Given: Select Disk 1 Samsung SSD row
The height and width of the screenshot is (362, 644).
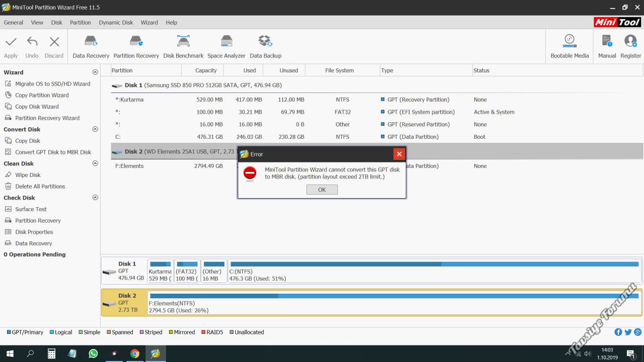Looking at the screenshot, I should (x=377, y=85).
